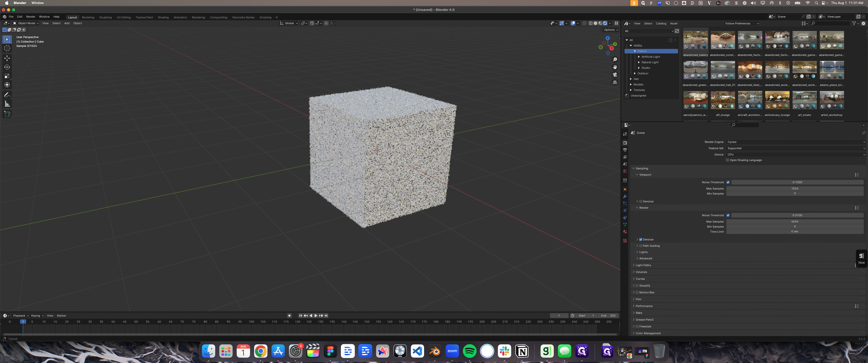Open the Object Data properties tab
868x363 pixels.
(625, 225)
